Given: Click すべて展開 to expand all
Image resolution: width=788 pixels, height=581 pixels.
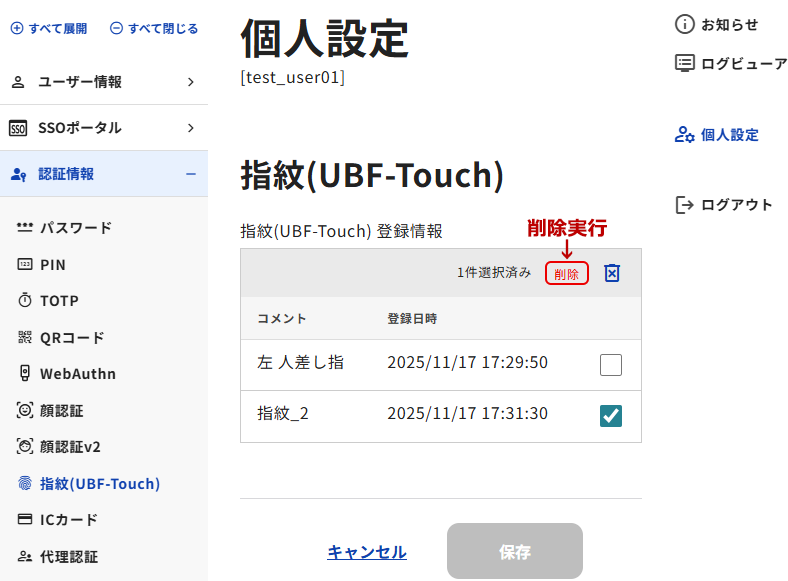Looking at the screenshot, I should pyautogui.click(x=49, y=28).
